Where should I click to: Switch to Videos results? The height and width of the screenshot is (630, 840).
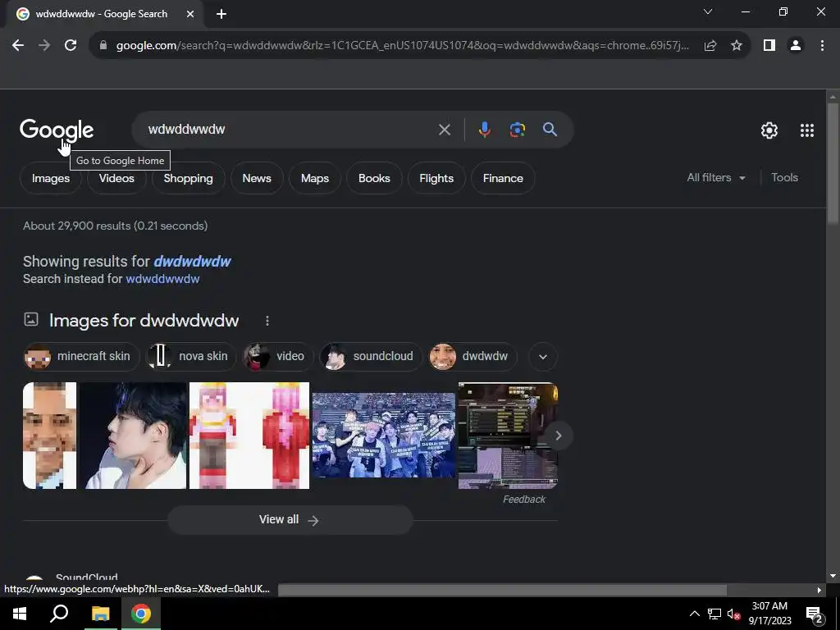tap(116, 178)
